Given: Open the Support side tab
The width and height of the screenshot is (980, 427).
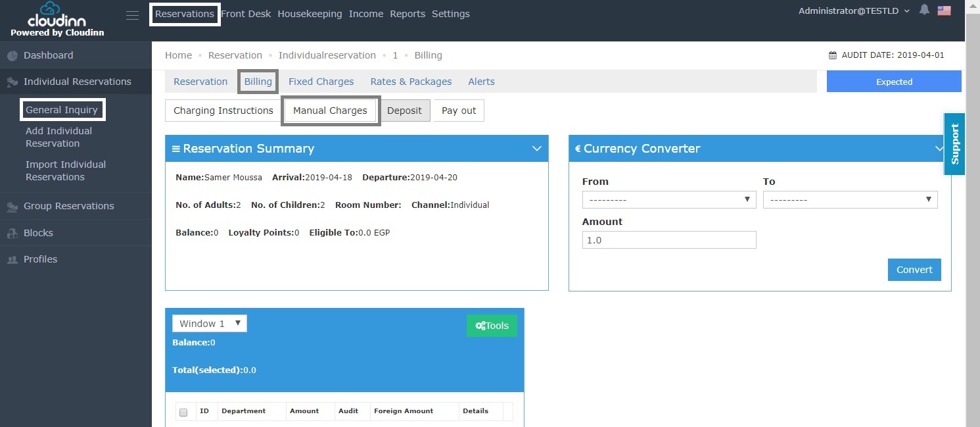Looking at the screenshot, I should 954,143.
